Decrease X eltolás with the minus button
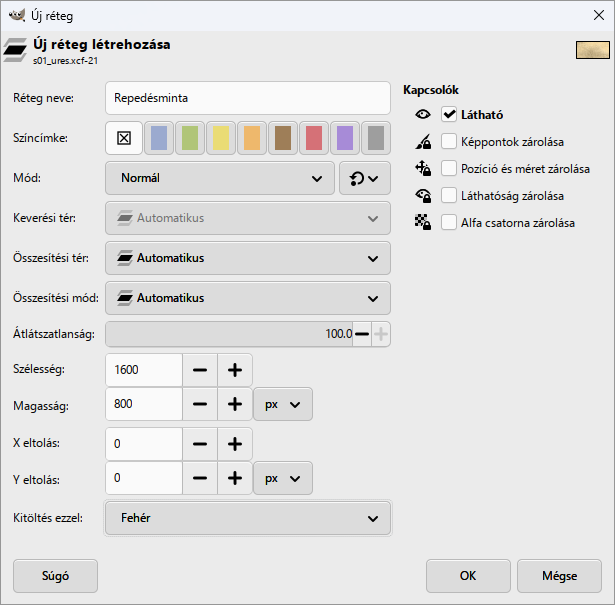This screenshot has height=605, width=615. pos(200,444)
